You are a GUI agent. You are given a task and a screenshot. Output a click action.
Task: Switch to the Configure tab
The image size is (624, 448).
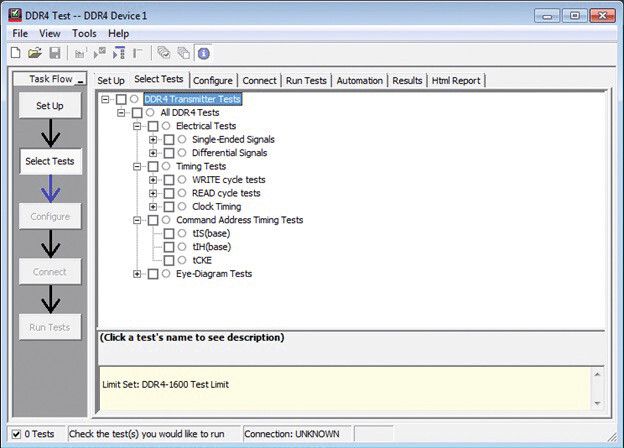[x=213, y=80]
